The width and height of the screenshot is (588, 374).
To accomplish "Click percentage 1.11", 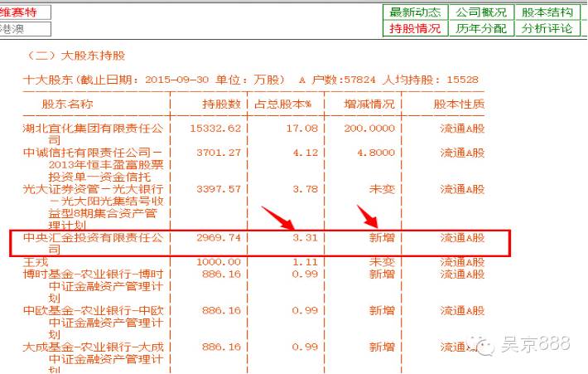I will click(306, 262).
